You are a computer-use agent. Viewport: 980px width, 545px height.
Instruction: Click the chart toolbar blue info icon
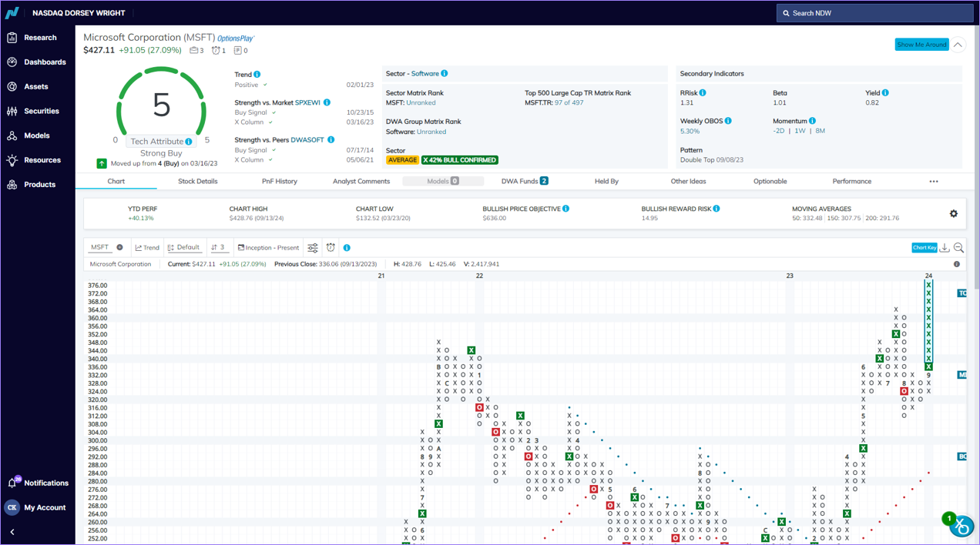(x=347, y=248)
